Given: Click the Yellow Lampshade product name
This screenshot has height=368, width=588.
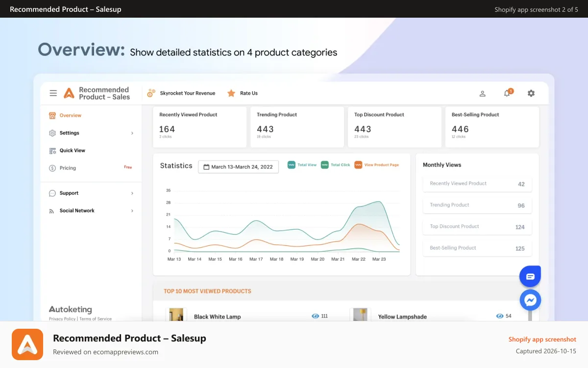Looking at the screenshot, I should coord(402,317).
